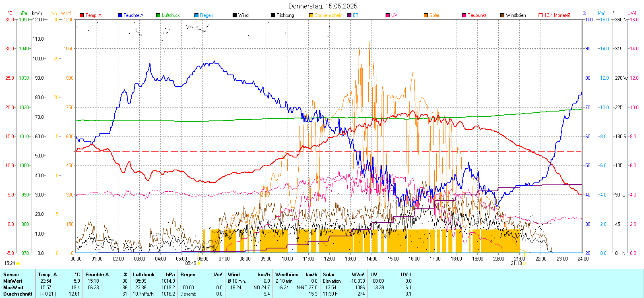Click the 12:00 time axis label
The height and width of the screenshot is (298, 644).
coord(330,259)
